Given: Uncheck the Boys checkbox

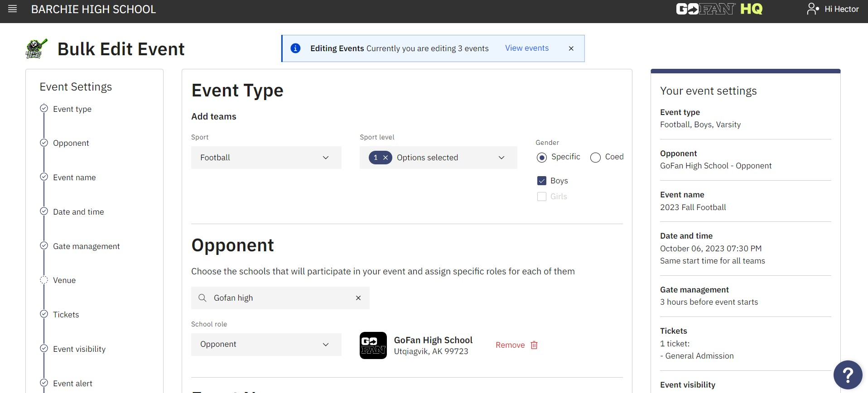Looking at the screenshot, I should pos(541,181).
